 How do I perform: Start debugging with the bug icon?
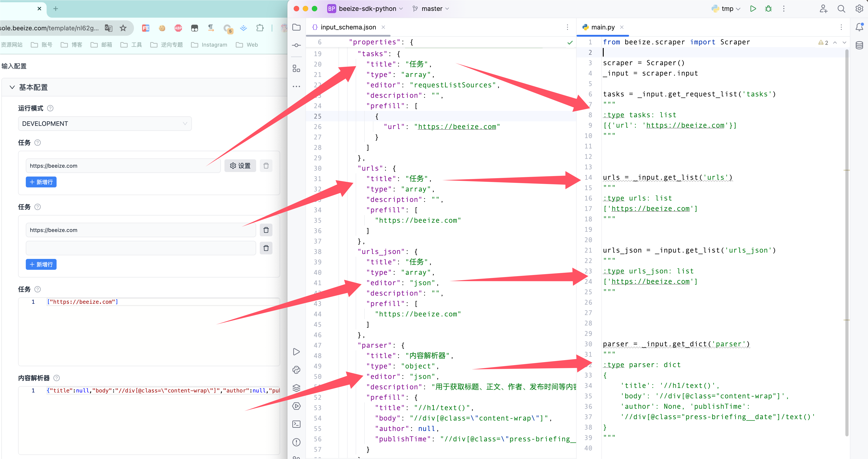(768, 9)
